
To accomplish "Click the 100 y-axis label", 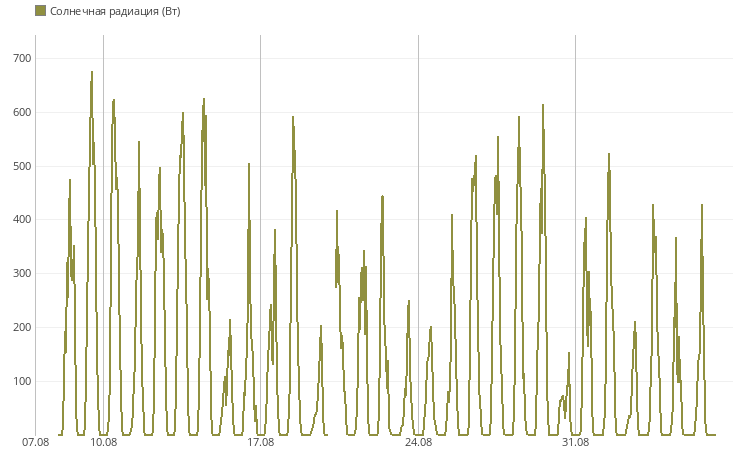I will click(x=22, y=381).
